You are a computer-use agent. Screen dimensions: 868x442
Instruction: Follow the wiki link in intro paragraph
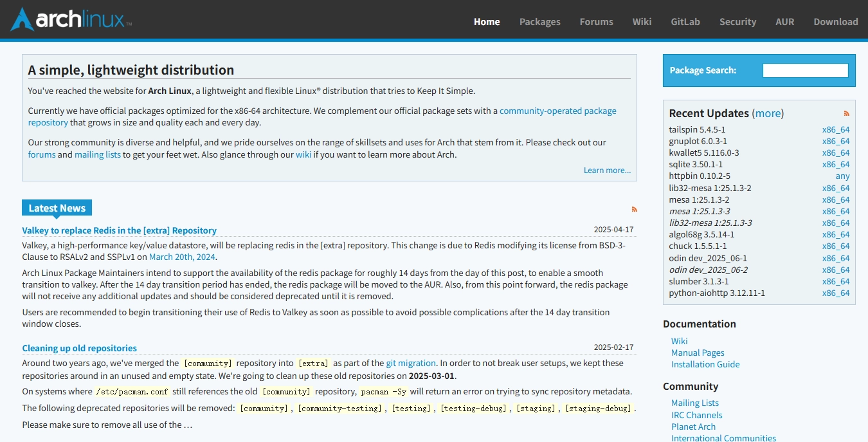[x=303, y=154]
